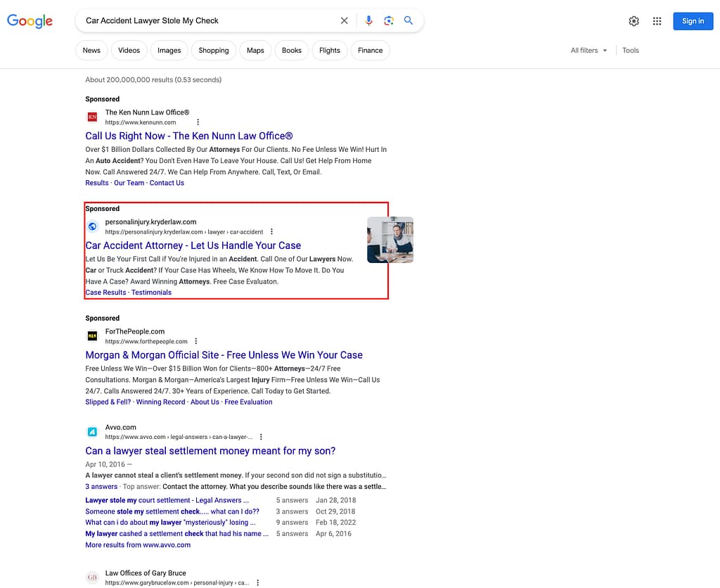Switch to the Flights tab

[x=330, y=51]
